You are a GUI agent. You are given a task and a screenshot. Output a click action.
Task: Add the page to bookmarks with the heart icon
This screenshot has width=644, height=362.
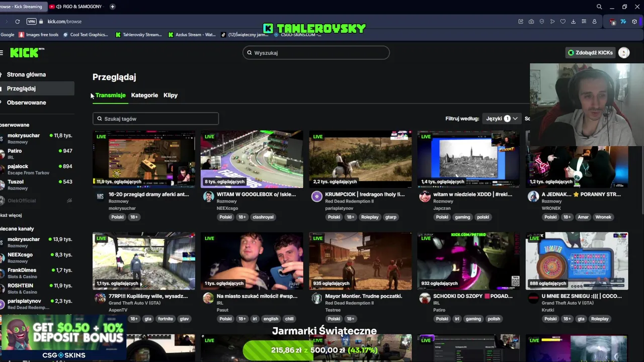[x=562, y=22]
